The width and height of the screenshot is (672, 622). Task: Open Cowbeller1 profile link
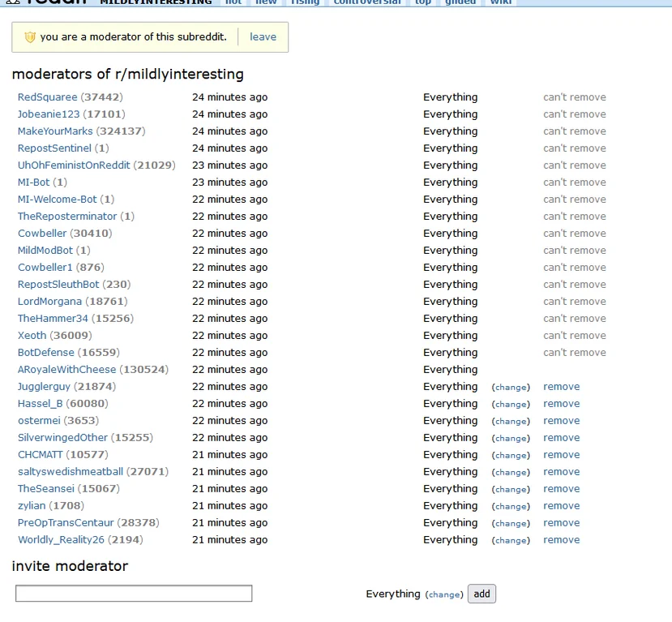point(45,268)
